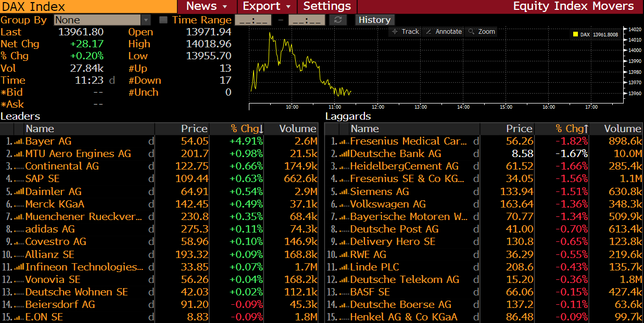Select Muenchener Rueckver leader row name
644x323 pixels.
point(84,217)
